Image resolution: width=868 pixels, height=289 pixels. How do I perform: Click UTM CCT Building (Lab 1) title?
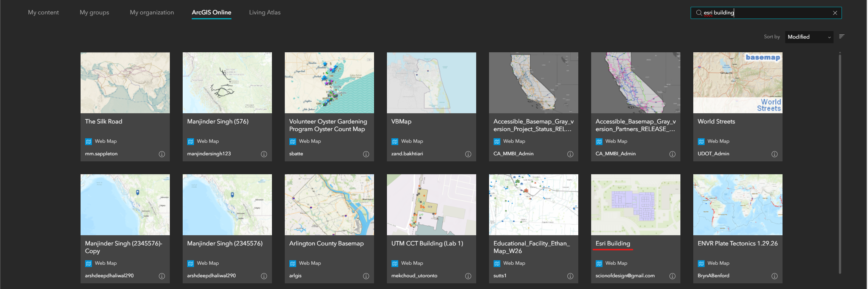(427, 244)
